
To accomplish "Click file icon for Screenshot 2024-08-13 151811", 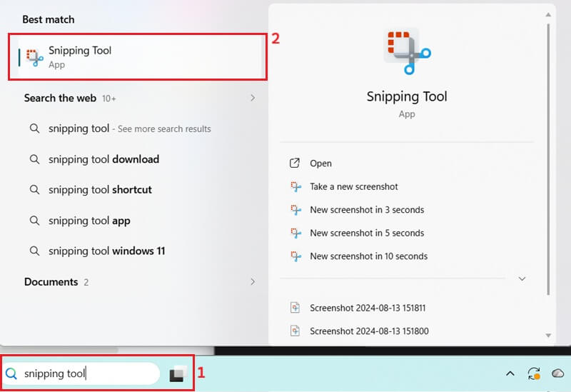I will 295,308.
